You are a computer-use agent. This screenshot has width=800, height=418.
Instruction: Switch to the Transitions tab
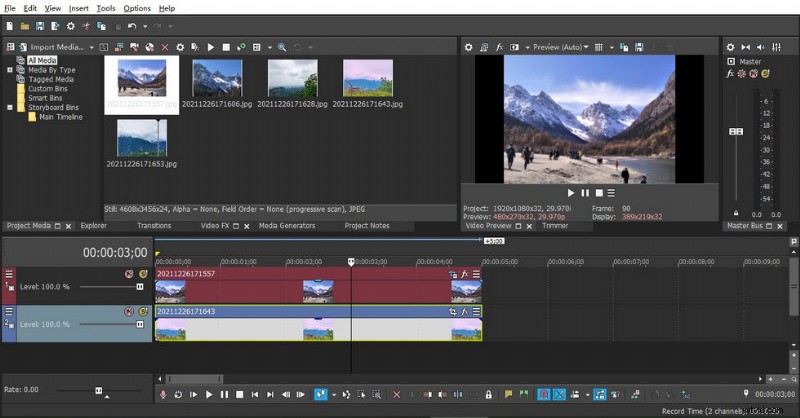(154, 226)
